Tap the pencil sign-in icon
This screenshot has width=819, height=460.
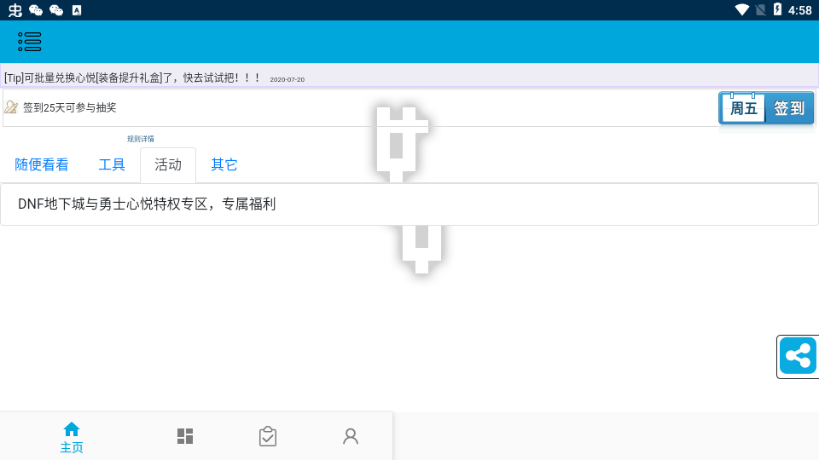coord(12,108)
